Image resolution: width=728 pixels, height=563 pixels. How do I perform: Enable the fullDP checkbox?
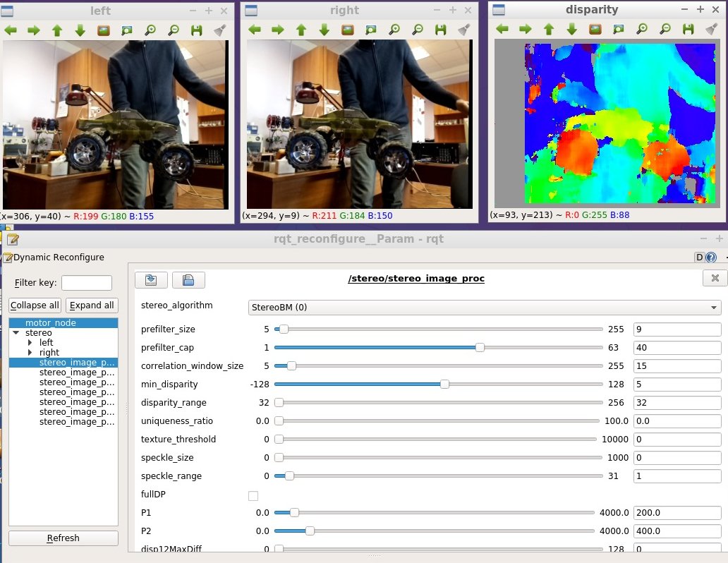pos(253,496)
